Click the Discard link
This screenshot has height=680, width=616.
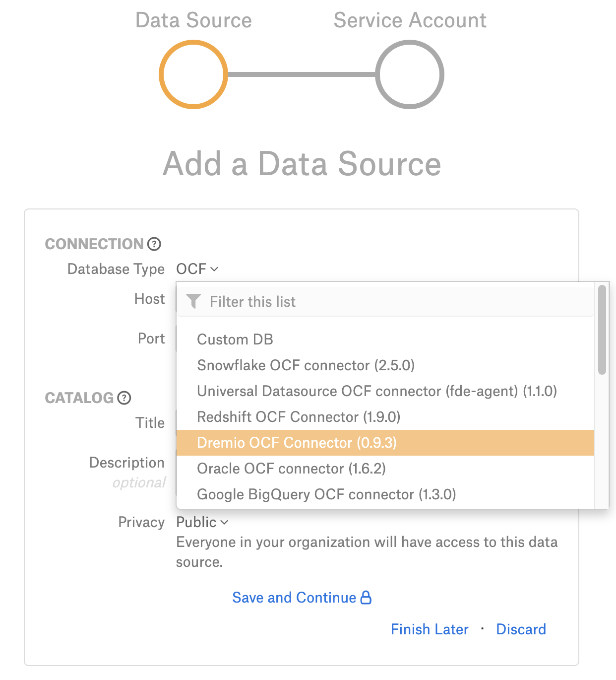(x=521, y=629)
